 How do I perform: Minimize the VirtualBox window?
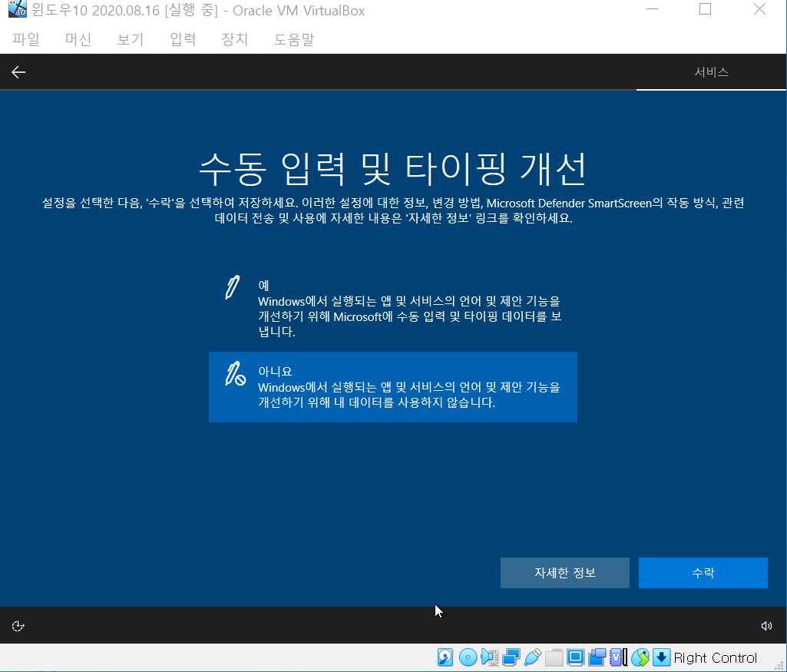[652, 9]
